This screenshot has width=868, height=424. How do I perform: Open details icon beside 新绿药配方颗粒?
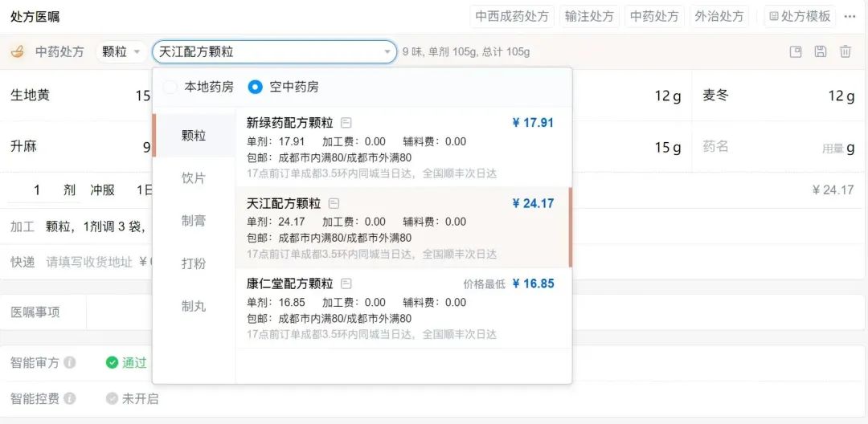[x=346, y=123]
